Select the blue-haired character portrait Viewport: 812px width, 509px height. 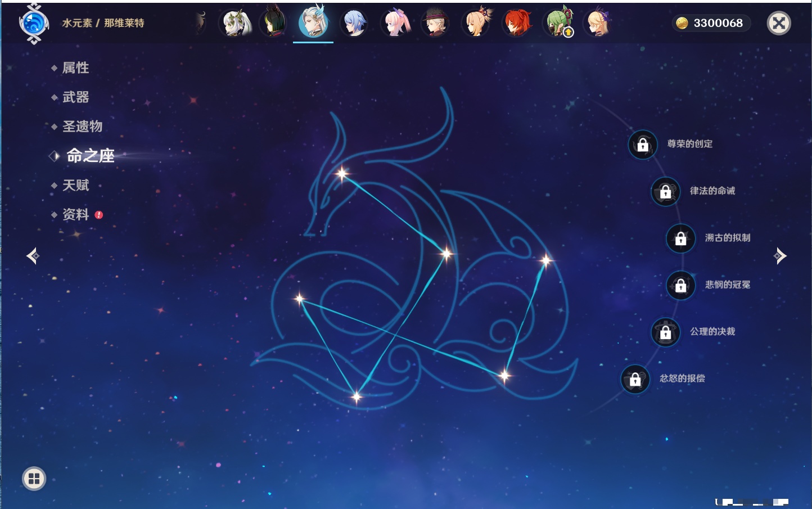tap(354, 24)
